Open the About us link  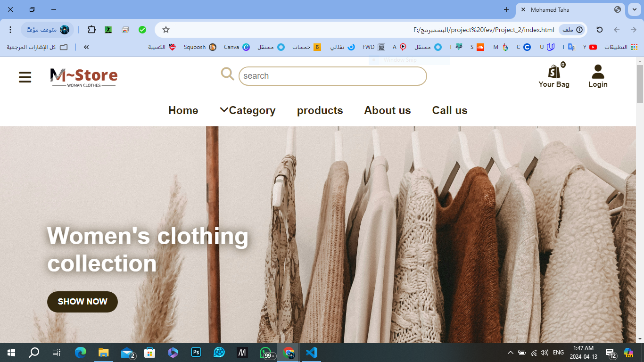[387, 110]
